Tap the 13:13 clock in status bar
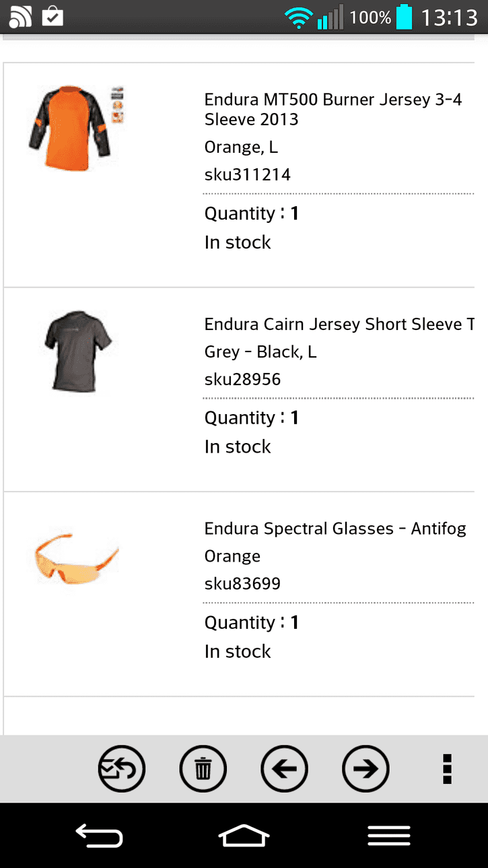This screenshot has width=488, height=868. 450,18
